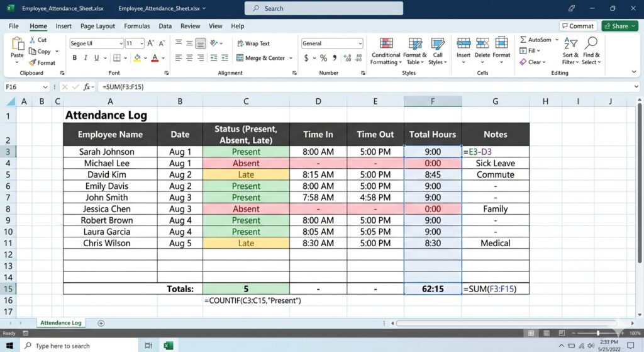
Task: Click the Paste clipboard icon
Action: 17,45
